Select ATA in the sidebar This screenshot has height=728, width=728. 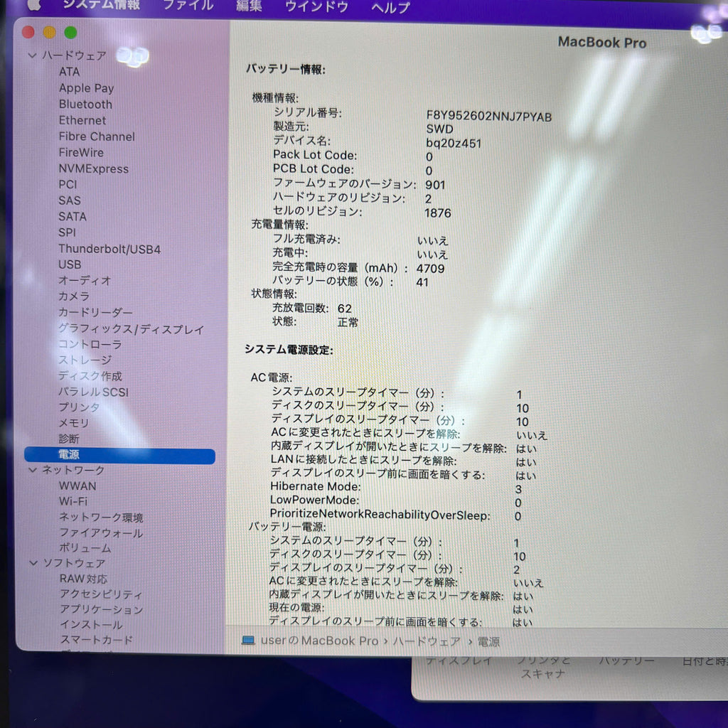coord(69,72)
